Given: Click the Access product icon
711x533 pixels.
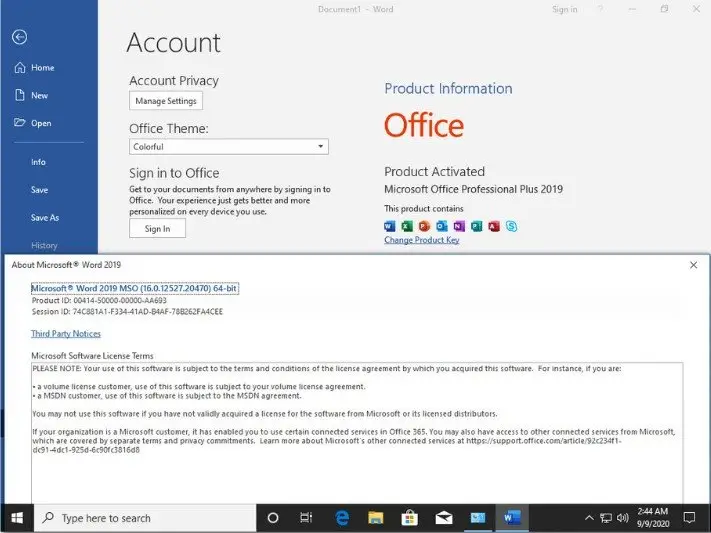Looking at the screenshot, I should pyautogui.click(x=494, y=226).
